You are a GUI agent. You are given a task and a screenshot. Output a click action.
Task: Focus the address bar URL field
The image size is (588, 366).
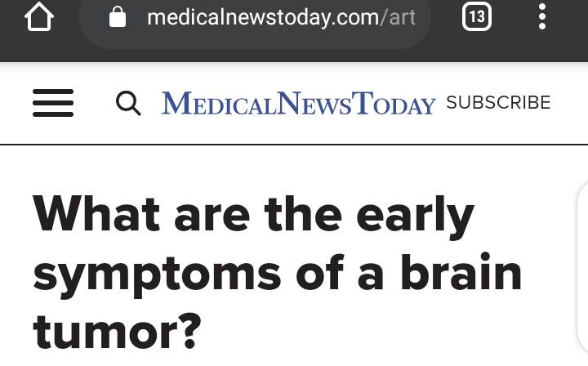(255, 19)
